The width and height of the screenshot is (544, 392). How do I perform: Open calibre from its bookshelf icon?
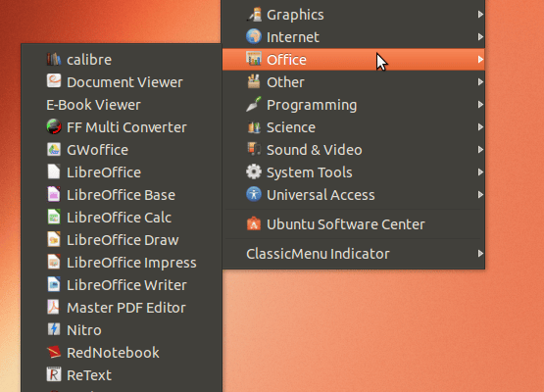[x=54, y=60]
